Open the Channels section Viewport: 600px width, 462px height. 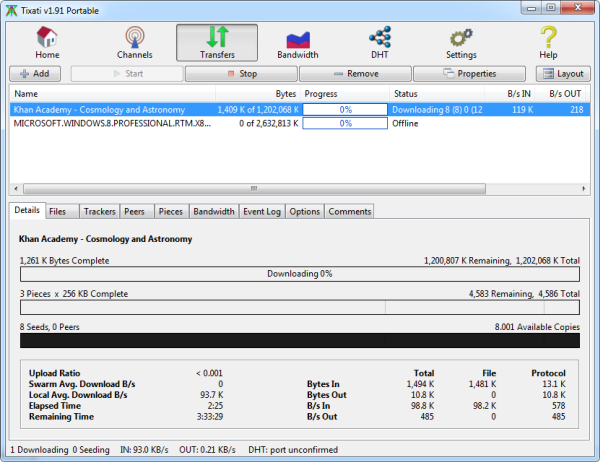coord(134,43)
